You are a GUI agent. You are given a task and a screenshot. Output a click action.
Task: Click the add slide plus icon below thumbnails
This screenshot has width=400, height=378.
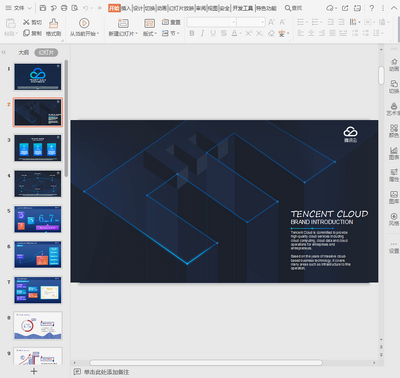[34, 371]
